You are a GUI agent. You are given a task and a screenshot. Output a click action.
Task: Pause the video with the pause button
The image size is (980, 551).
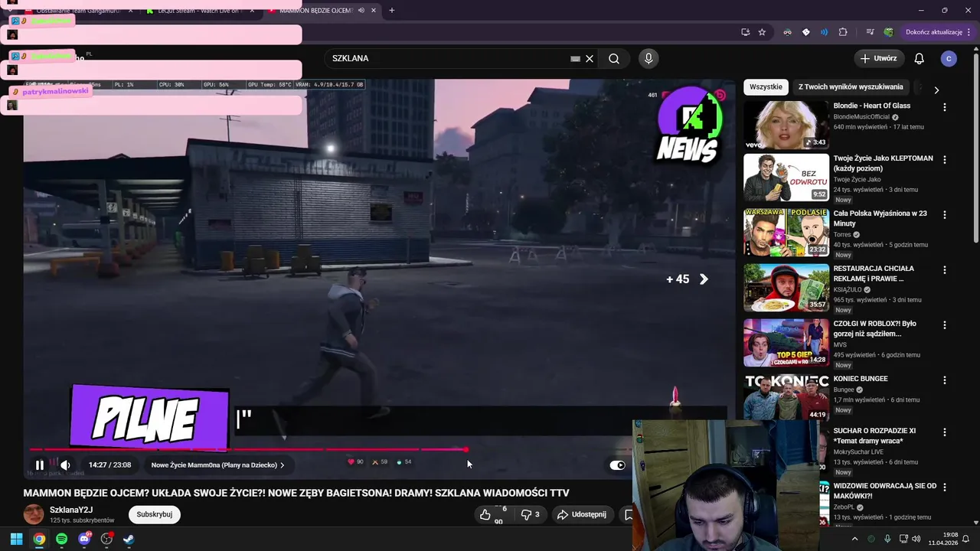coord(40,465)
